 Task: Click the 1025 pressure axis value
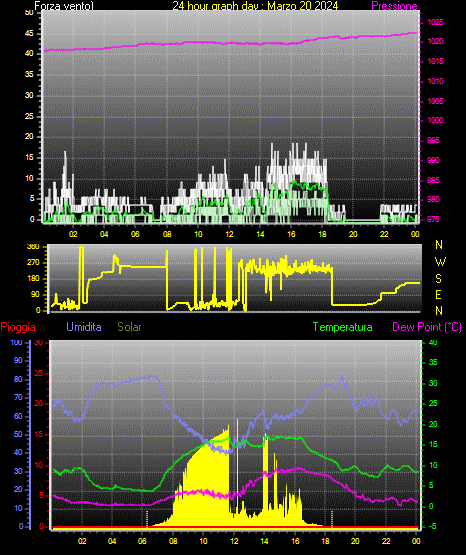[x=435, y=22]
